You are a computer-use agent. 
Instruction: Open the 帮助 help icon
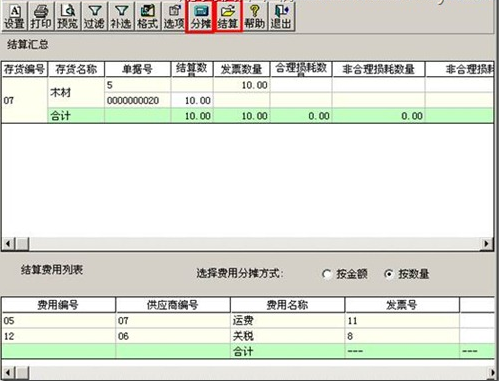pyautogui.click(x=254, y=17)
